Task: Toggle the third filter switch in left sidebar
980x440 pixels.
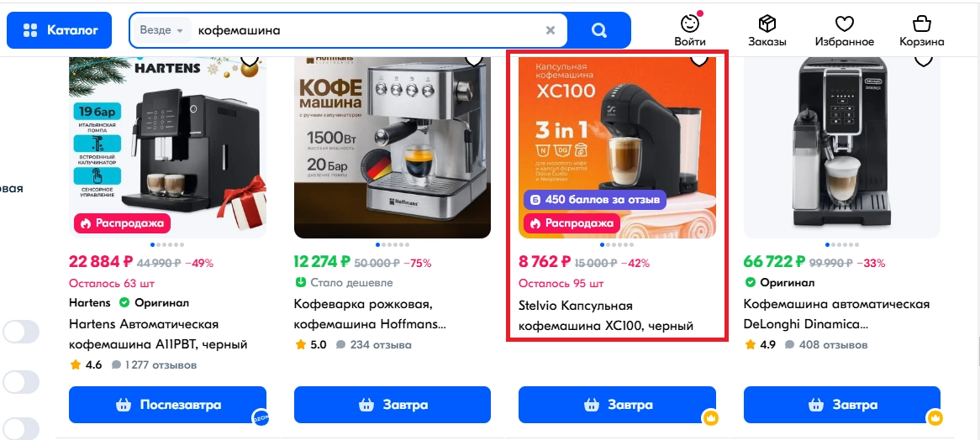Action: coord(21,430)
